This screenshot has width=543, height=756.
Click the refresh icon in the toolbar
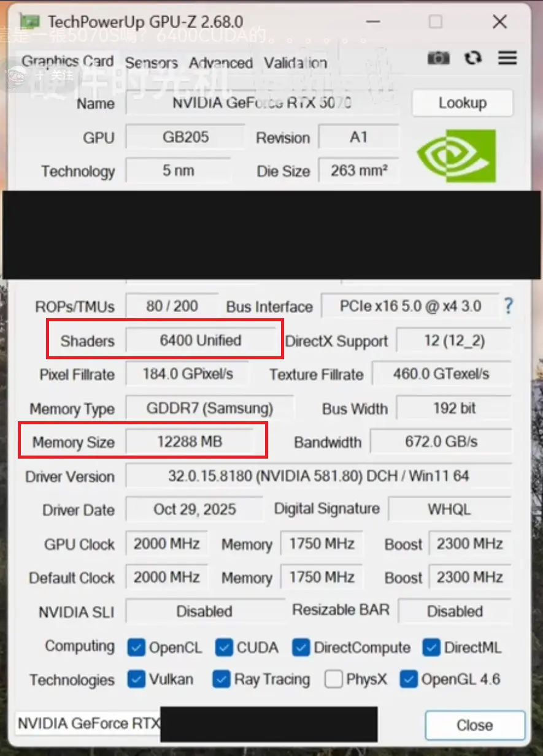pyautogui.click(x=472, y=58)
